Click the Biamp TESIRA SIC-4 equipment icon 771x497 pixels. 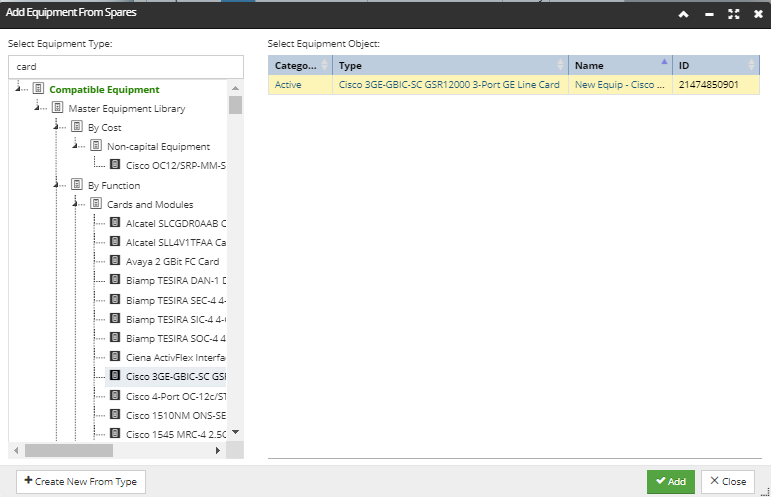click(115, 318)
